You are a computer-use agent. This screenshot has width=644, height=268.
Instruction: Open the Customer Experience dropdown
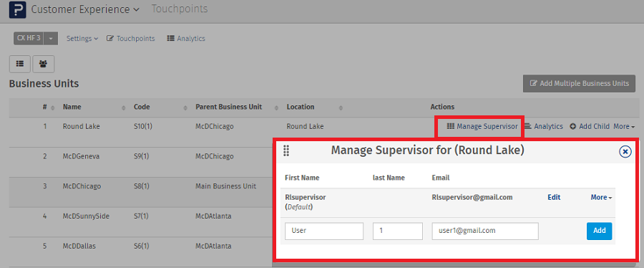point(85,9)
